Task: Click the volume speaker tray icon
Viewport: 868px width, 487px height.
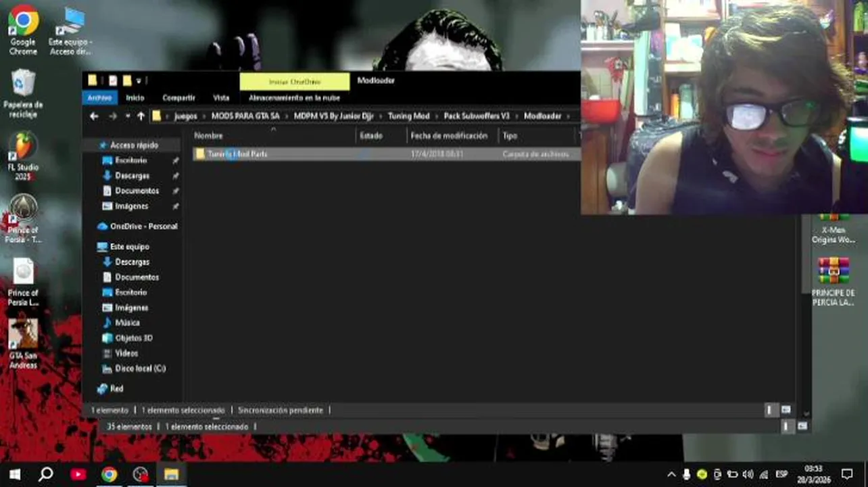Action: [x=748, y=474]
